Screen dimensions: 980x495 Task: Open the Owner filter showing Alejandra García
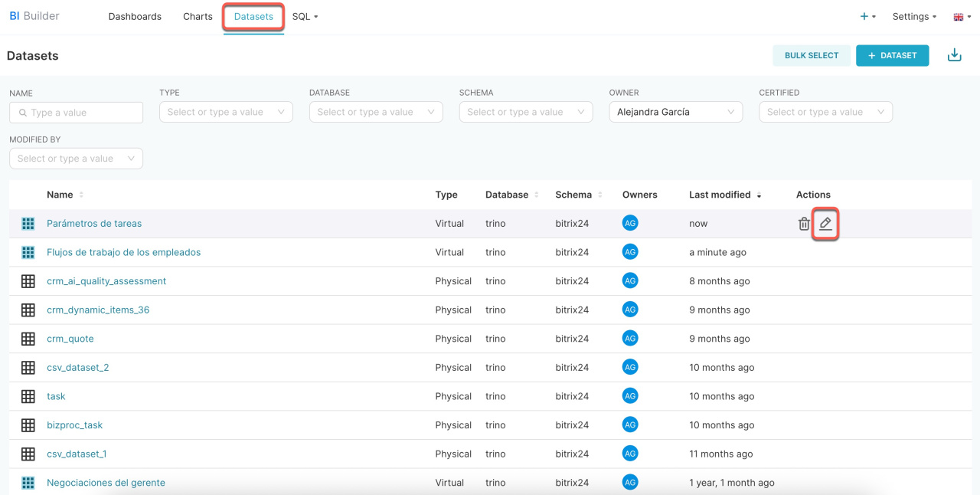pos(675,112)
